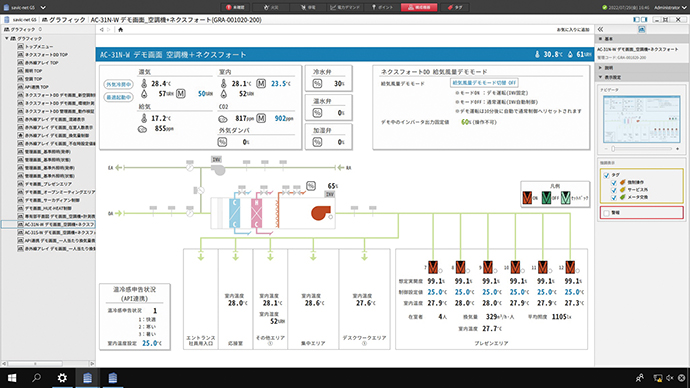Toggle the 警報 checkbox
This screenshot has height=388, width=690.
pyautogui.click(x=606, y=213)
